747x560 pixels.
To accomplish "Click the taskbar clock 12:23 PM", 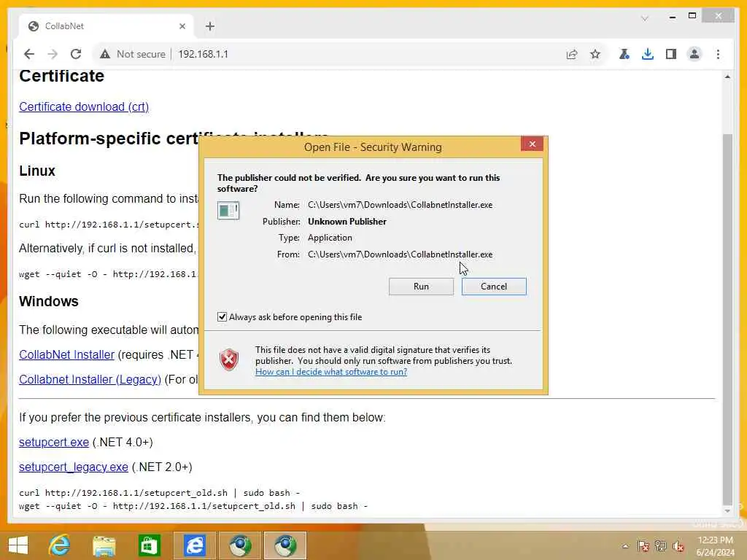I will (x=715, y=540).
